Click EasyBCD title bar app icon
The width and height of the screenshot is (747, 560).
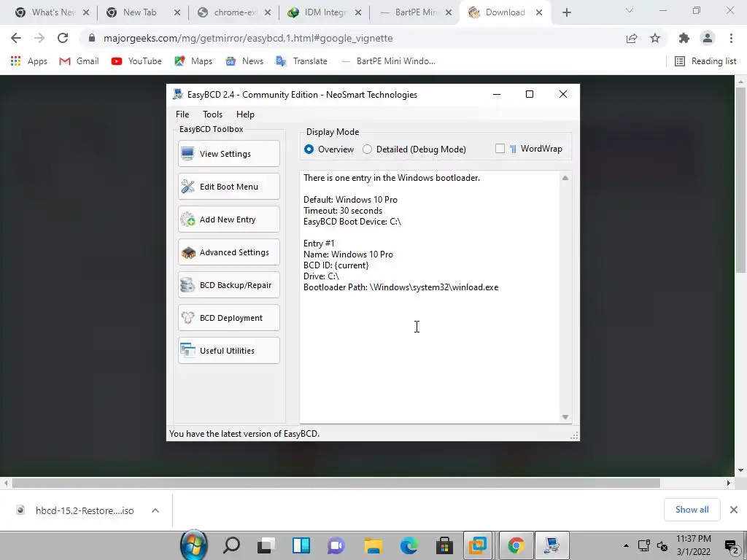(178, 94)
